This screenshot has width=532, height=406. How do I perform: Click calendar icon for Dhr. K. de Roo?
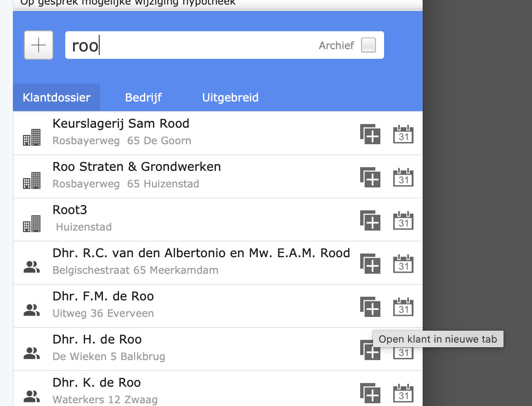403,393
